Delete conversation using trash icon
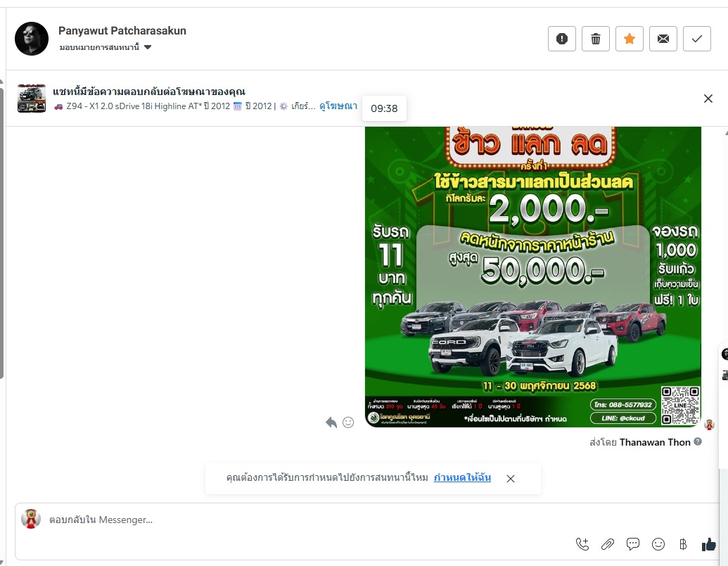 [x=596, y=39]
